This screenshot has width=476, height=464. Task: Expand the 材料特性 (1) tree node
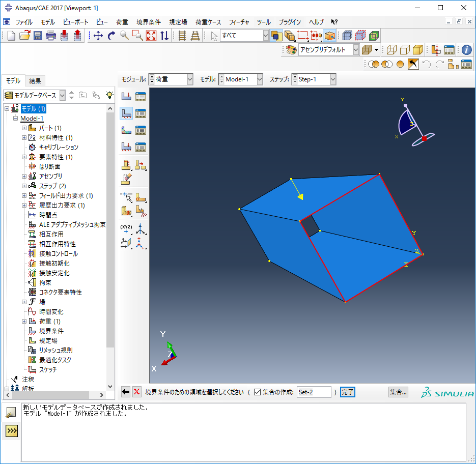tap(24, 138)
